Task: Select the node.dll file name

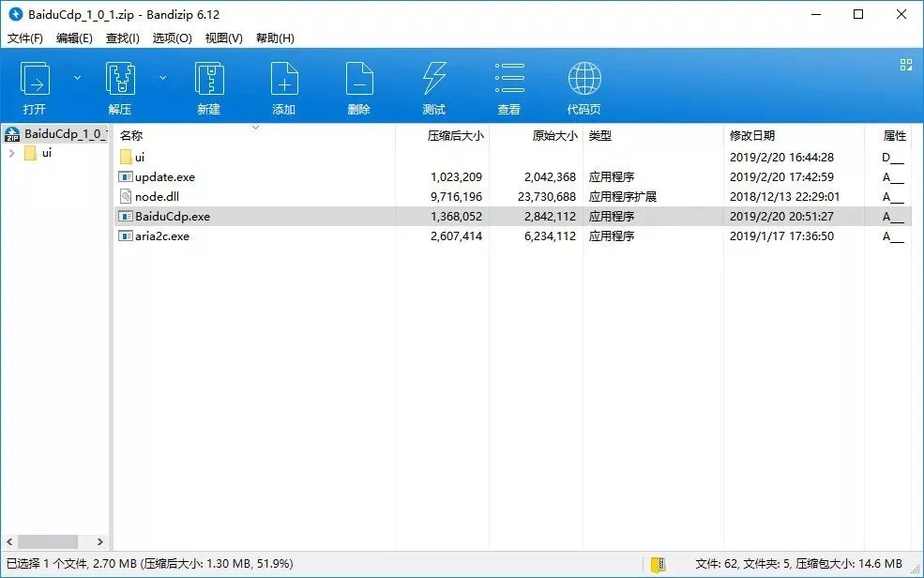Action: (x=158, y=196)
